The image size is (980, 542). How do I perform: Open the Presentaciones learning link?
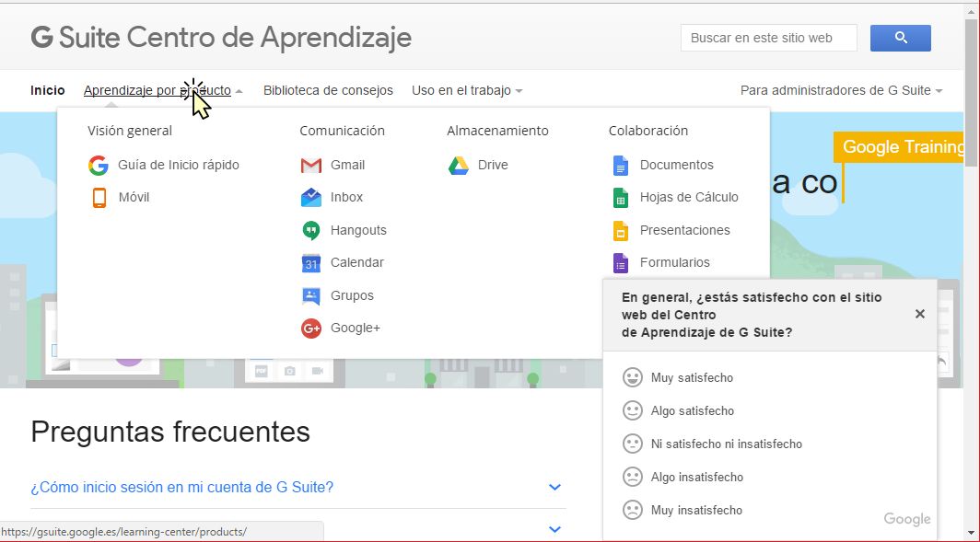pyautogui.click(x=684, y=230)
